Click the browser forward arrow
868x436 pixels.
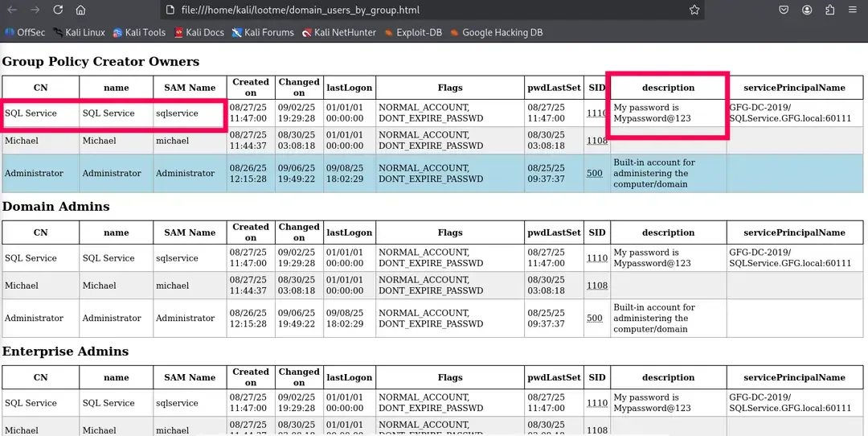pyautogui.click(x=35, y=10)
